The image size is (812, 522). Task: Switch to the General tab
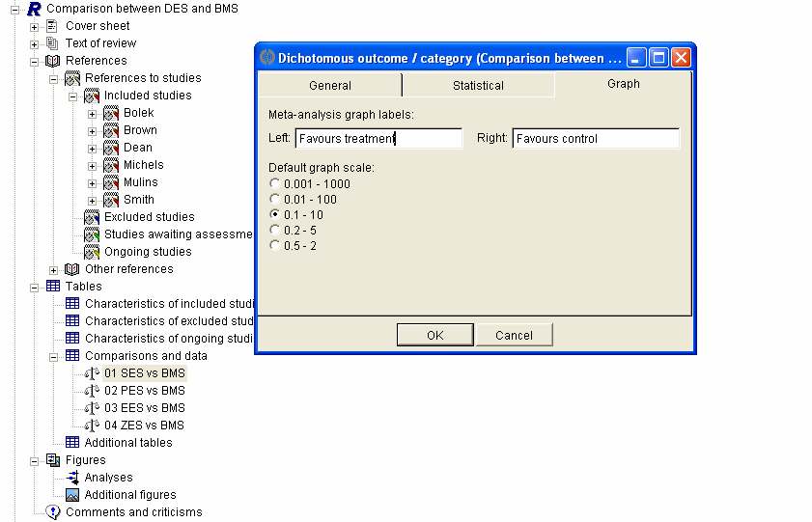[x=330, y=85]
